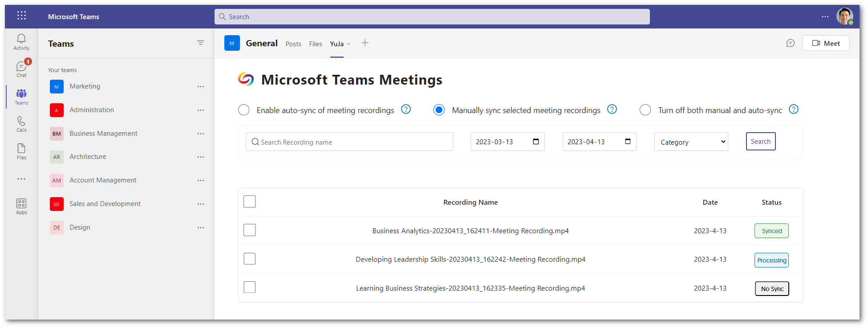Open Chat in the sidebar
This screenshot has height=328, width=868.
point(21,69)
